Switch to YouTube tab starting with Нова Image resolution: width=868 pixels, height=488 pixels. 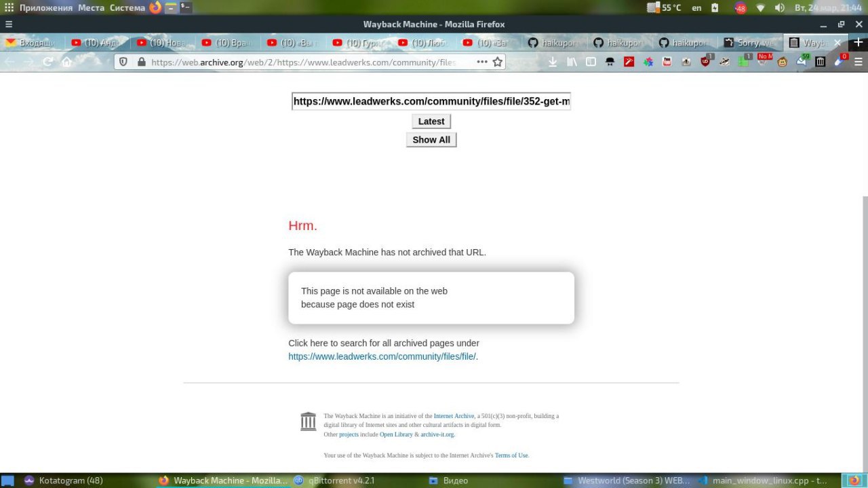163,42
